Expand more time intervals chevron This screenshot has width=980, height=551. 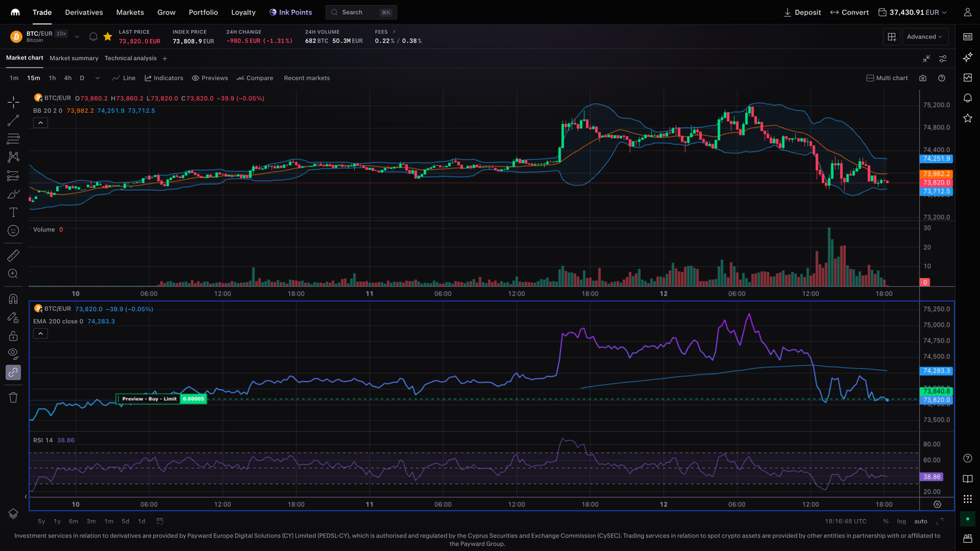(97, 78)
